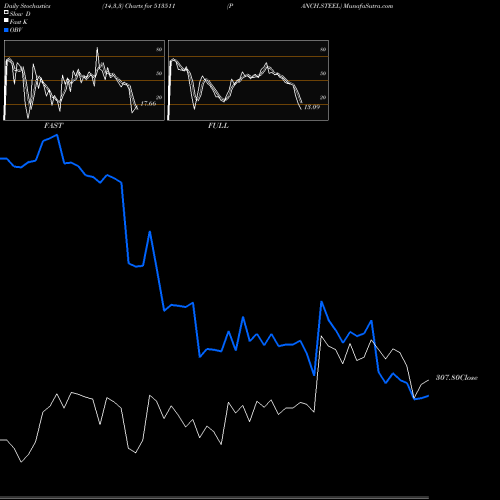The height and width of the screenshot is (500, 500).
Task: Click the Slow D legend swatch
Action: coord(6,12)
